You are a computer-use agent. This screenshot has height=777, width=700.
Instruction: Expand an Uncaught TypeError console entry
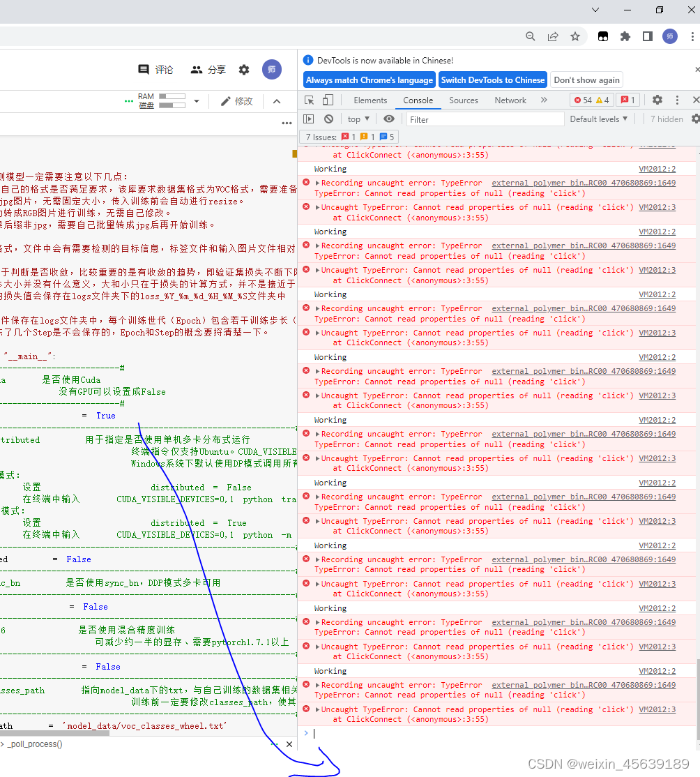pyautogui.click(x=319, y=206)
